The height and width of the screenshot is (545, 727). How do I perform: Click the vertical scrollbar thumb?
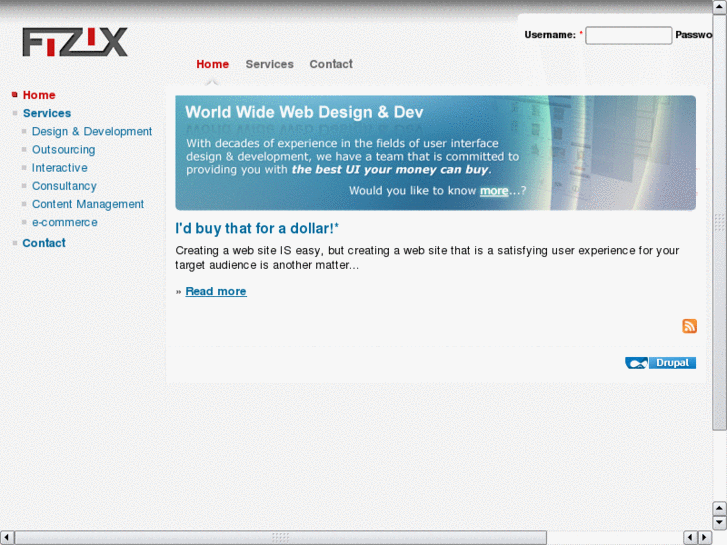(x=720, y=222)
